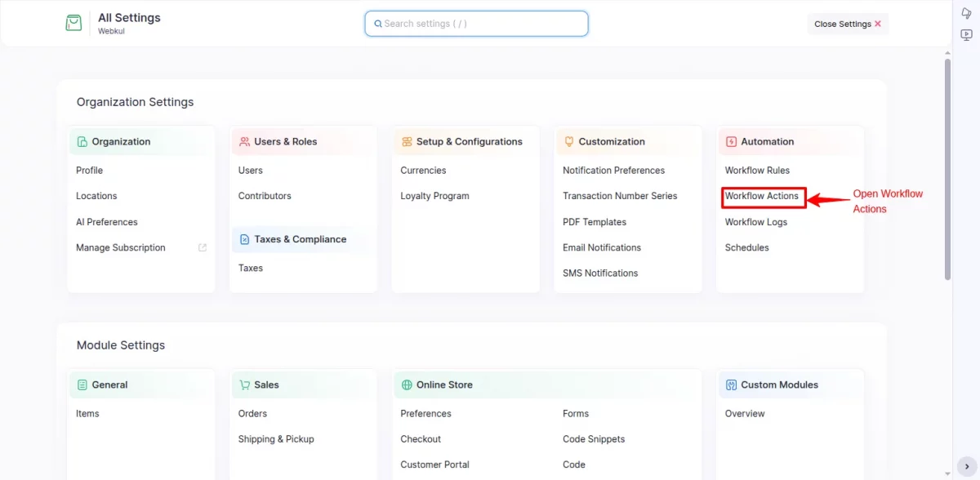The width and height of the screenshot is (980, 480).
Task: Open Items under General
Action: click(x=87, y=414)
